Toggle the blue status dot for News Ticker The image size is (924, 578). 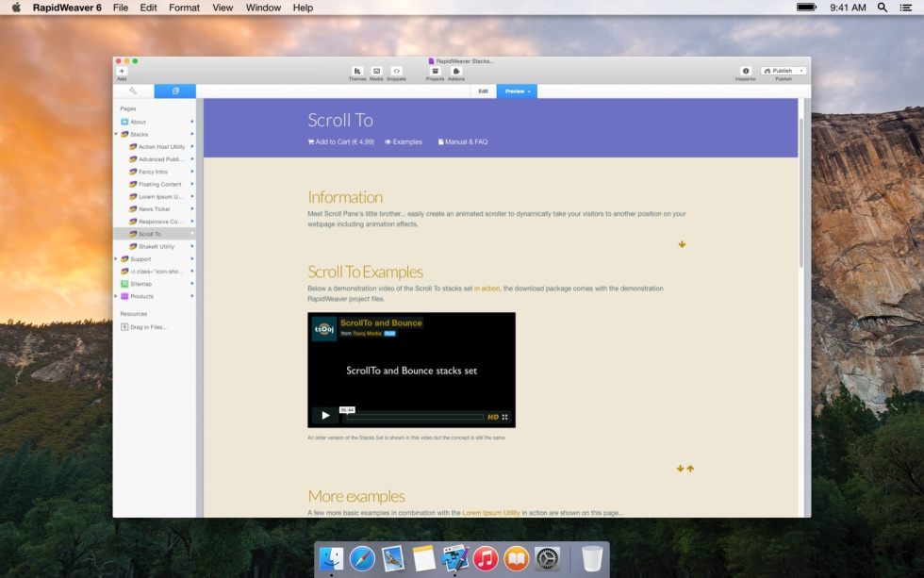[192, 208]
